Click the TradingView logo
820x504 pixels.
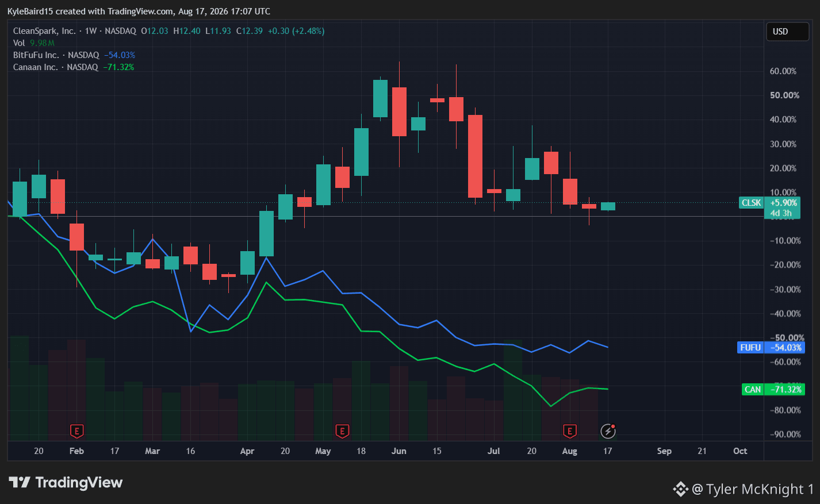pyautogui.click(x=66, y=482)
